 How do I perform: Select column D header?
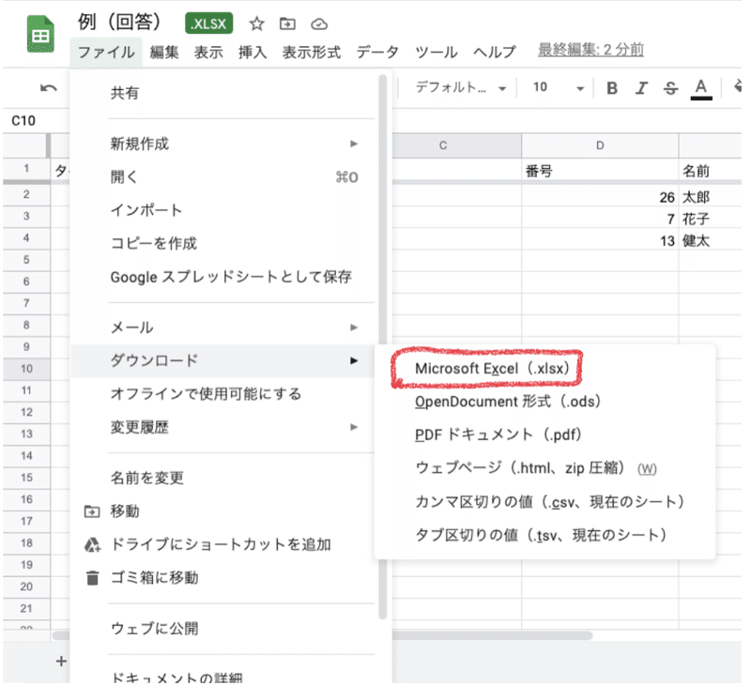[x=600, y=145]
